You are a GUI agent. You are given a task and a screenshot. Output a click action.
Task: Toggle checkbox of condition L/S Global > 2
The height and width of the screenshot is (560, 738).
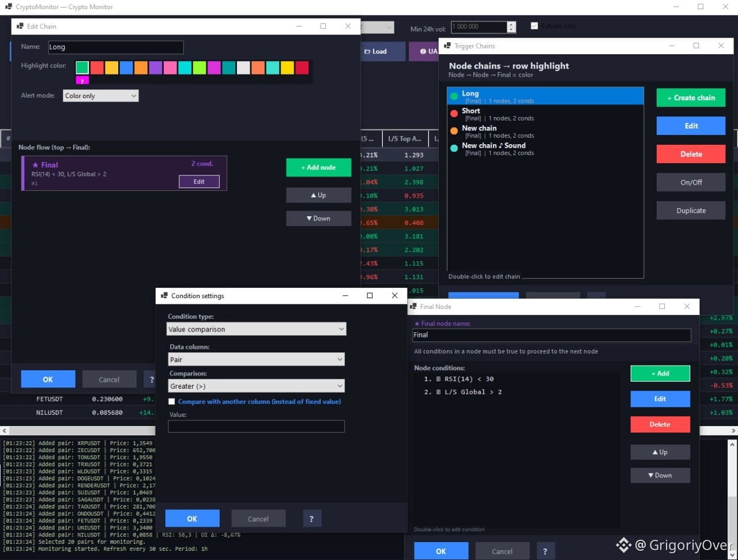tap(438, 392)
